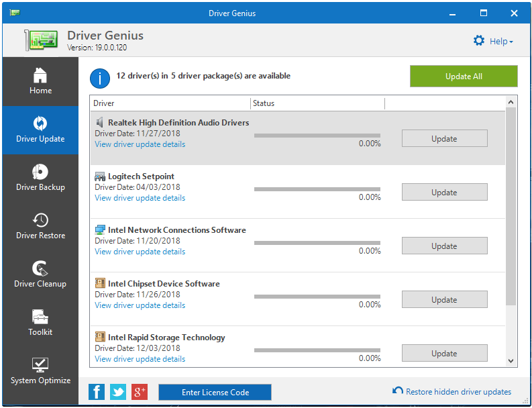Screen dimensions: 532x408
Task: Click the Intel Rapid Storage chip icon
Action: [100, 337]
